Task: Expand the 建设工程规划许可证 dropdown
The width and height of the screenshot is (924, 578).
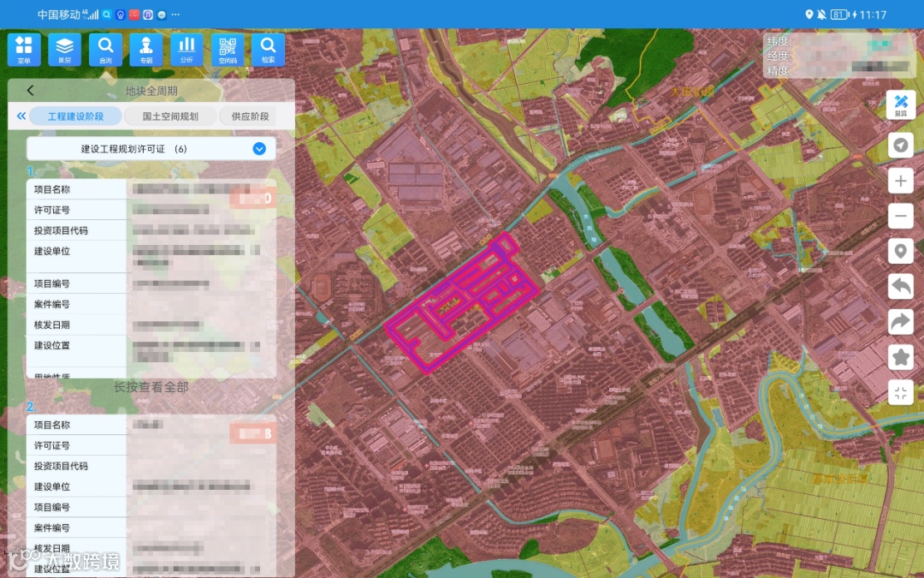Action: pyautogui.click(x=151, y=149)
